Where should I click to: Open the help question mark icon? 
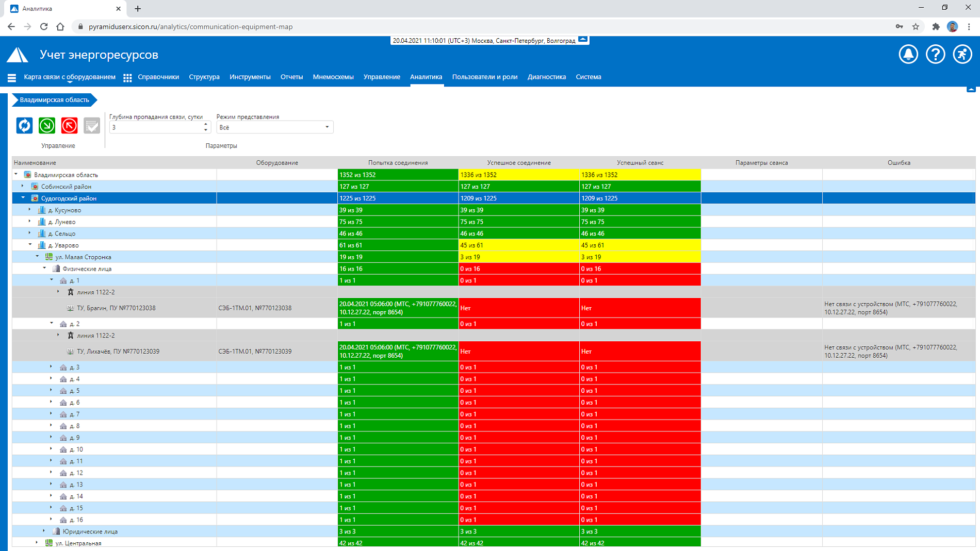935,54
